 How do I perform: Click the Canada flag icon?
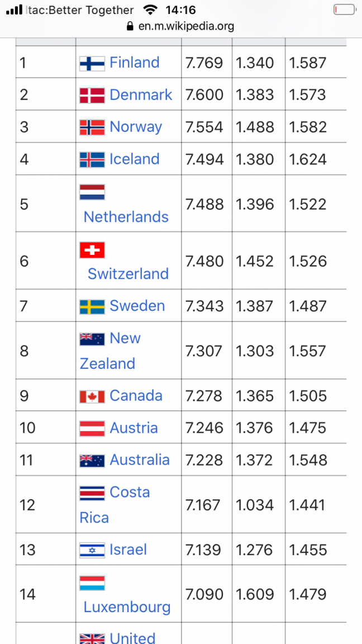(92, 396)
